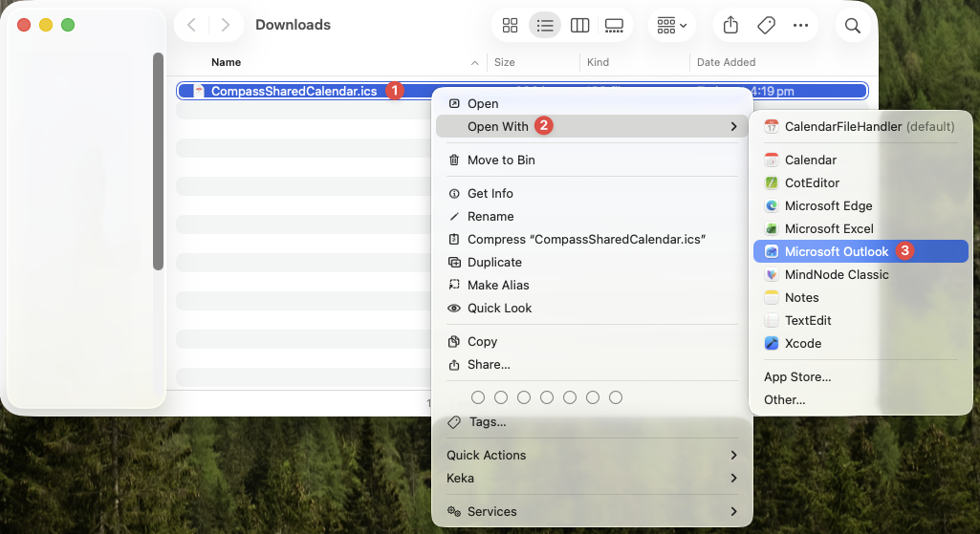
Task: Open with CotEditor
Action: [860, 183]
